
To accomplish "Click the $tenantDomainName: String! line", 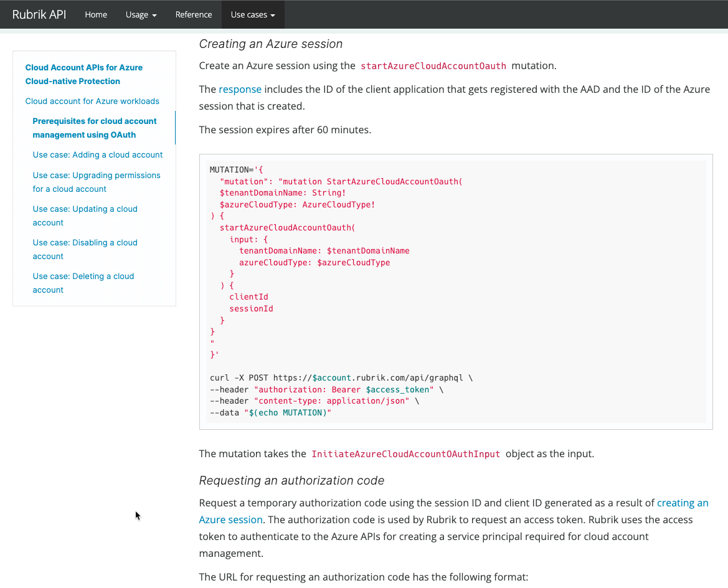I will click(283, 192).
